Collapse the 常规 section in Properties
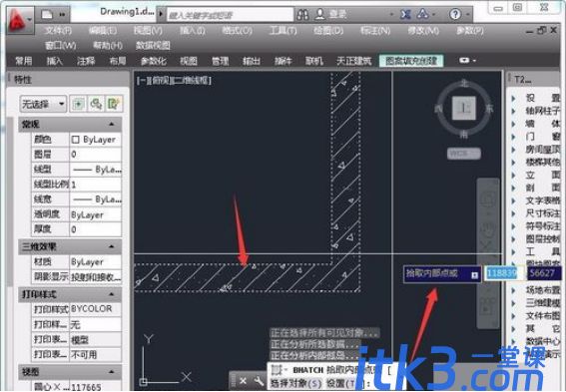 pos(112,125)
